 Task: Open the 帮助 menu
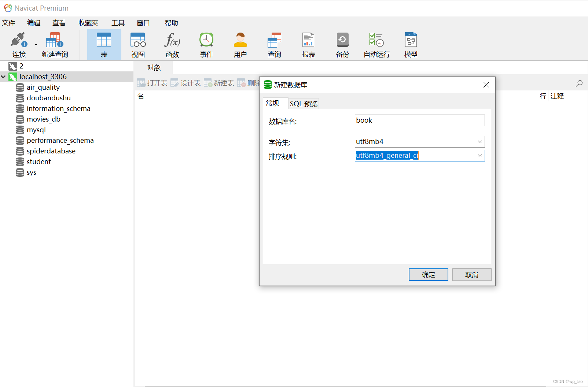[172, 23]
